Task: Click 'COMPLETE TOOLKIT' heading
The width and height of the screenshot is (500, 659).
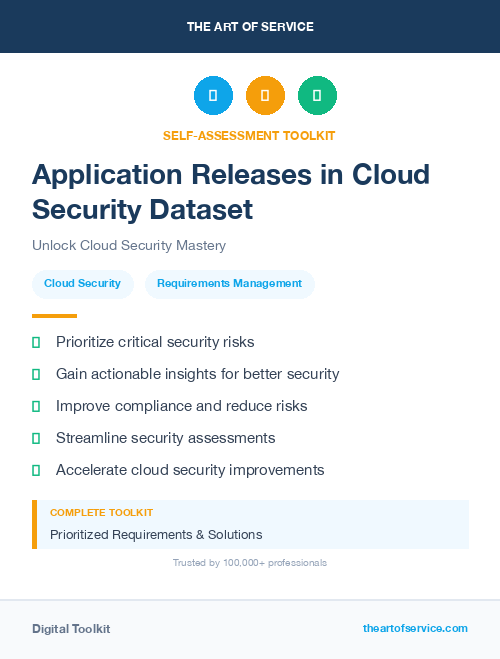Action: point(101,513)
